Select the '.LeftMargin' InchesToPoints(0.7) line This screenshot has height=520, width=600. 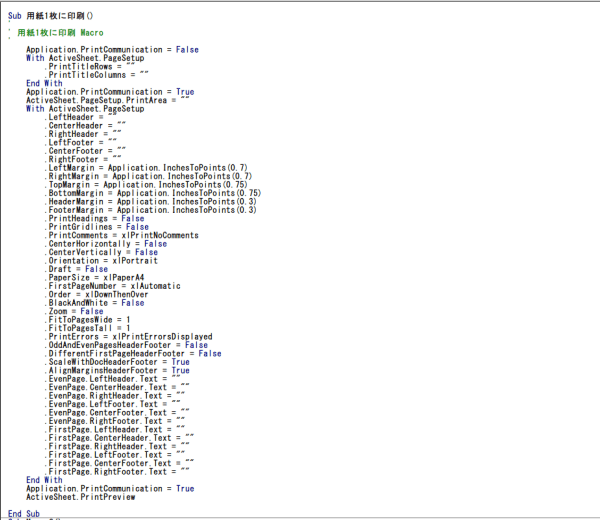pos(146,168)
